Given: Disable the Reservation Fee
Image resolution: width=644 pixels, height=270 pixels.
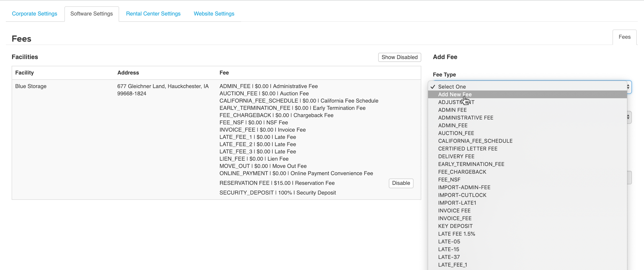Looking at the screenshot, I should click(401, 183).
